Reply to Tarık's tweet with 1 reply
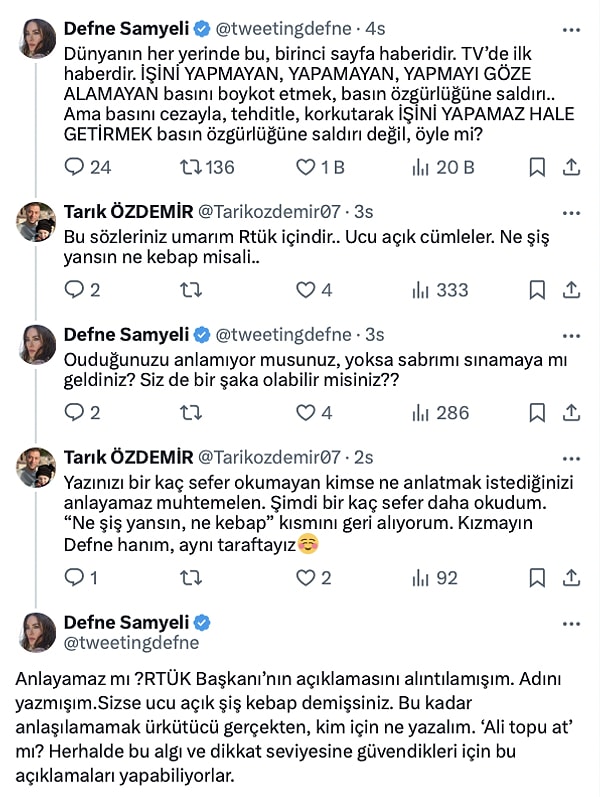 tap(74, 577)
